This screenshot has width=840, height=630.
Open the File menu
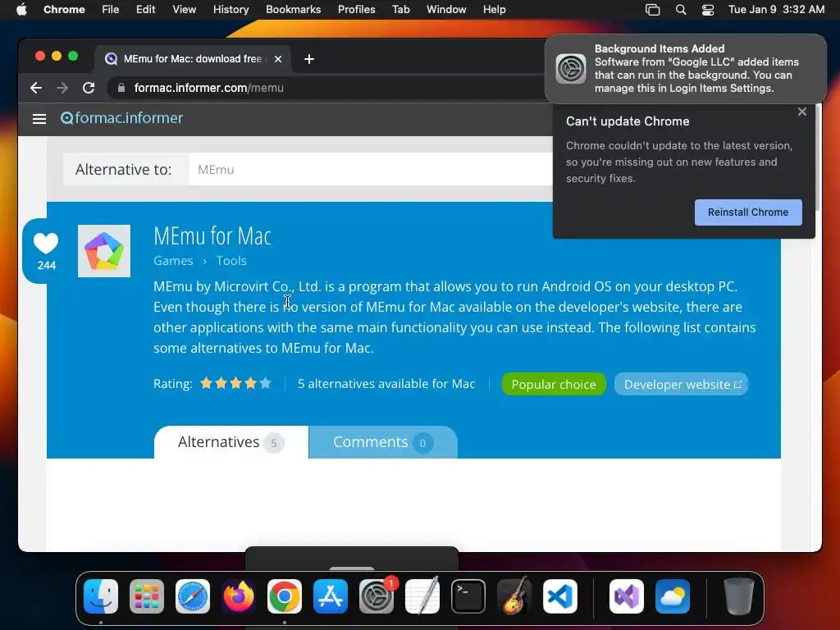(x=111, y=10)
